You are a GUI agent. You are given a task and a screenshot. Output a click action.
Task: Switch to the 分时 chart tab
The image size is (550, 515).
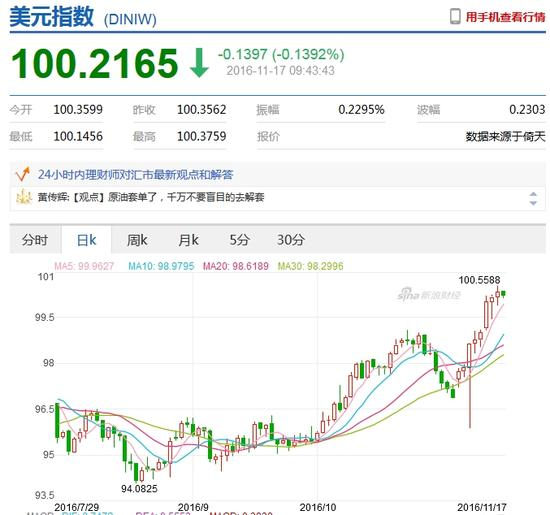coord(35,240)
